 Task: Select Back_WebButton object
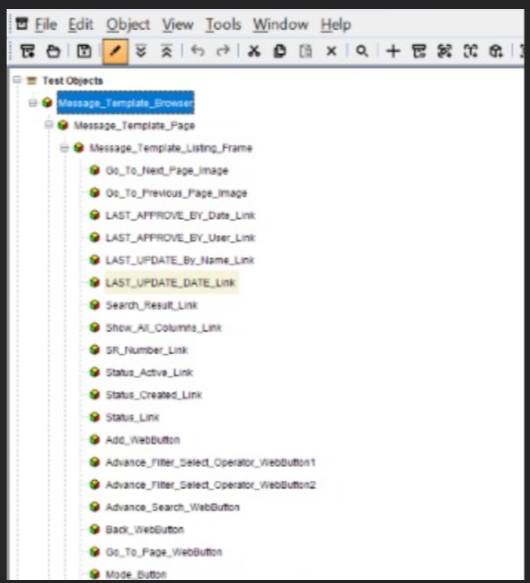[x=145, y=529]
